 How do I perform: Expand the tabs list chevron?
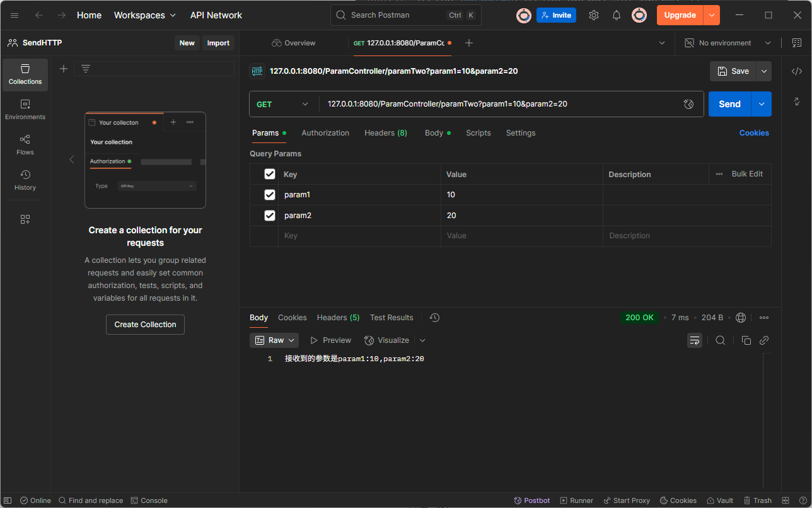(x=662, y=43)
